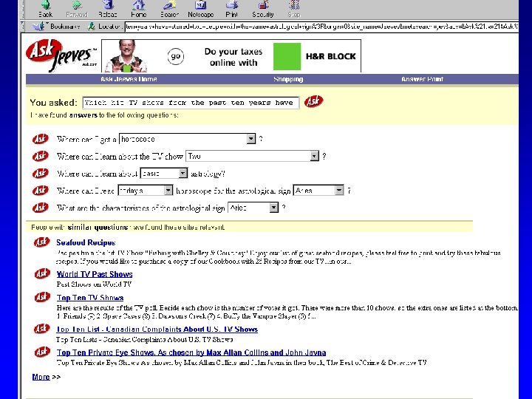Click Ask icon for TV show question
The height and width of the screenshot is (399, 532).
point(41,156)
